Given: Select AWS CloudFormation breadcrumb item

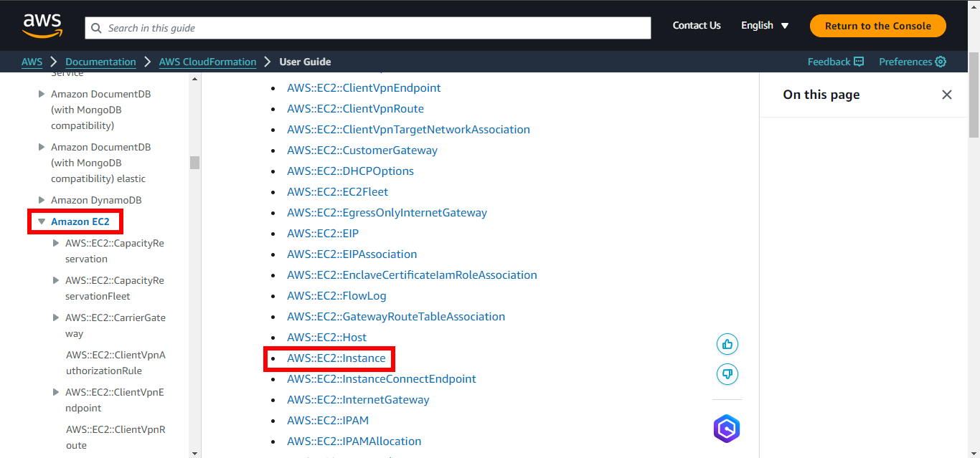Looking at the screenshot, I should [x=207, y=62].
